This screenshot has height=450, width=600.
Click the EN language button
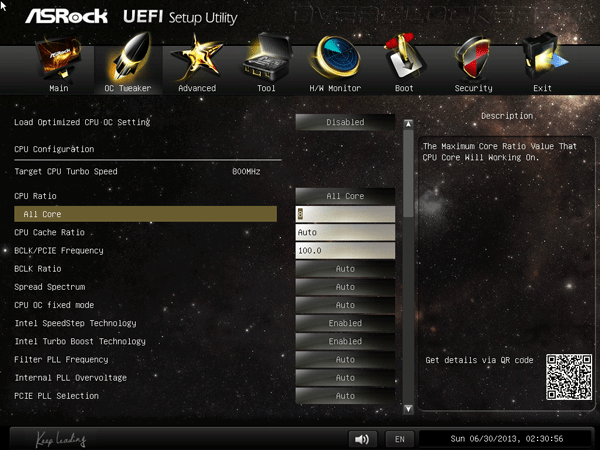click(400, 439)
